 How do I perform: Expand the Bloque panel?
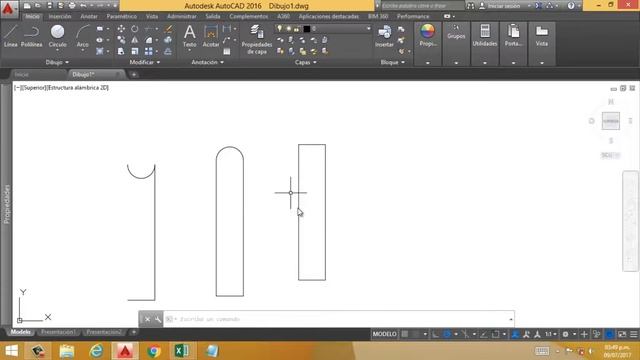pyautogui.click(x=393, y=62)
